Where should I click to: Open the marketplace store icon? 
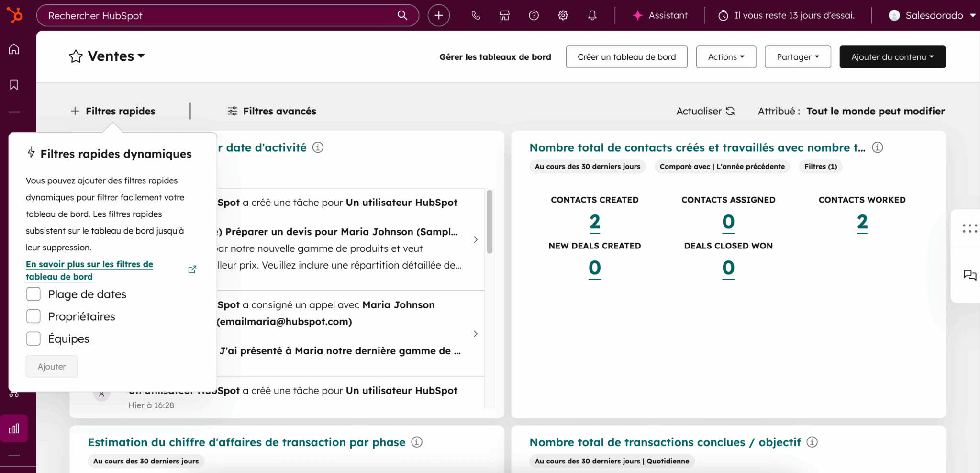(x=504, y=15)
